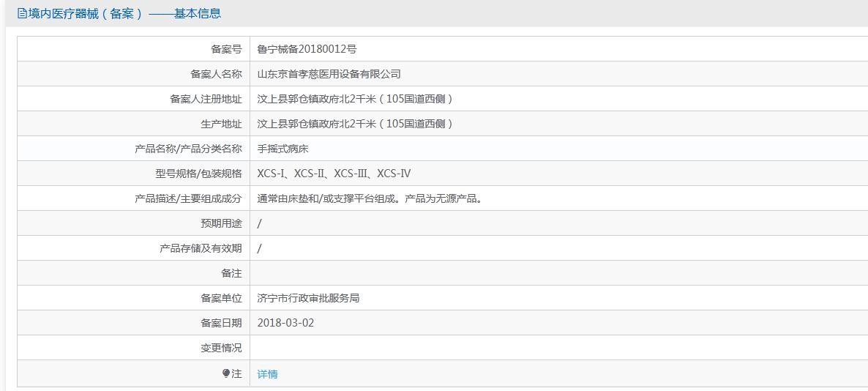Select company name 山东京首孝慈医用设备有限公司

[329, 74]
